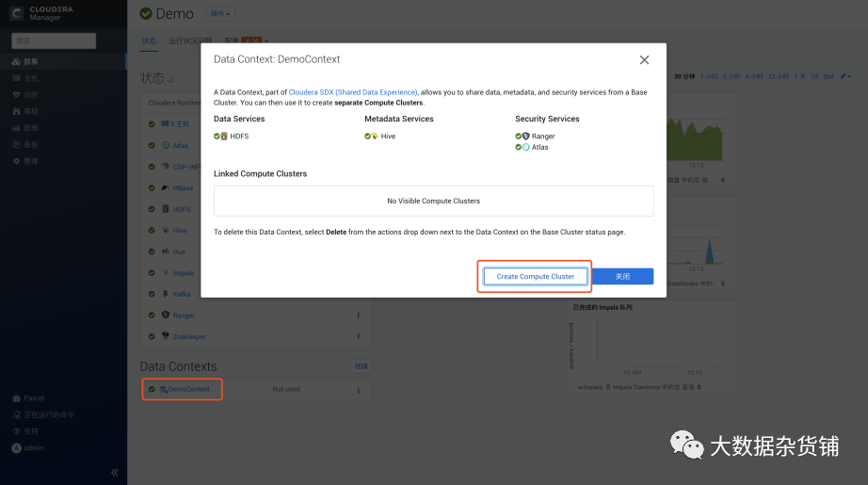This screenshot has height=485, width=868.
Task: Click the ZooKeeper row health status icon
Action: 152,336
